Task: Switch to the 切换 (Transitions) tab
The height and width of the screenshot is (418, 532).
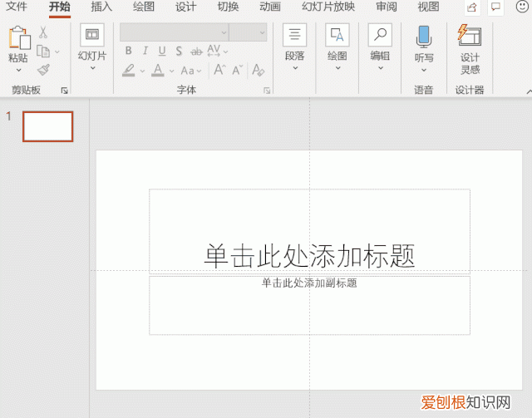Action: point(228,7)
